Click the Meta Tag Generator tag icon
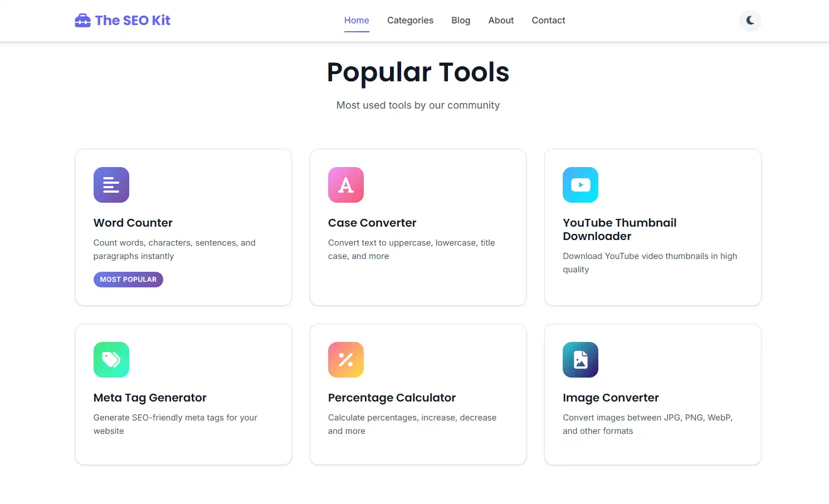This screenshot has width=829, height=504. 111,360
